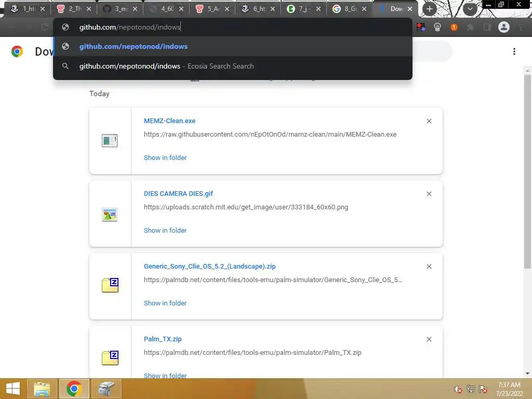532x399 pixels.
Task: Click the Generic_Sony_Clie palmdb.net source URL
Action: pyautogui.click(x=273, y=280)
